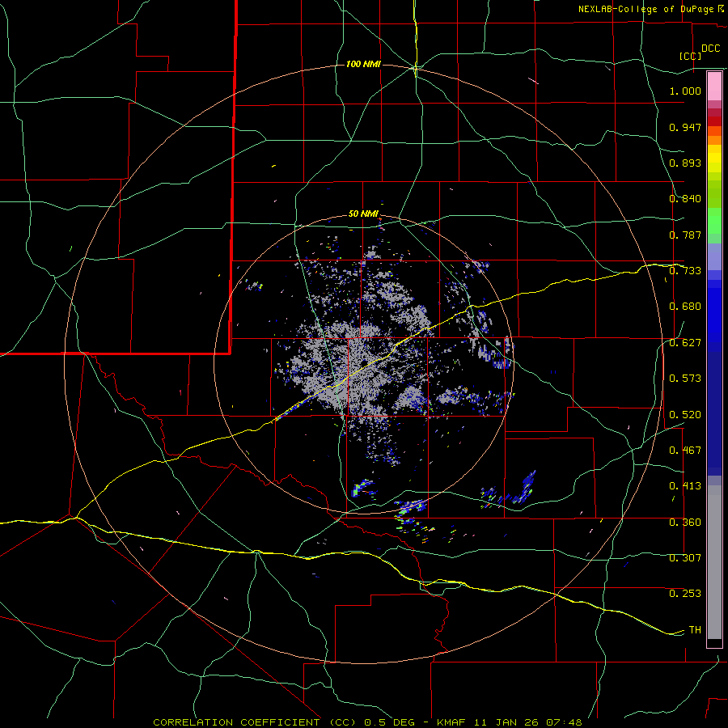Screen dimensions: 728x728
Task: Click the 0.520 legend value
Action: pyautogui.click(x=685, y=415)
